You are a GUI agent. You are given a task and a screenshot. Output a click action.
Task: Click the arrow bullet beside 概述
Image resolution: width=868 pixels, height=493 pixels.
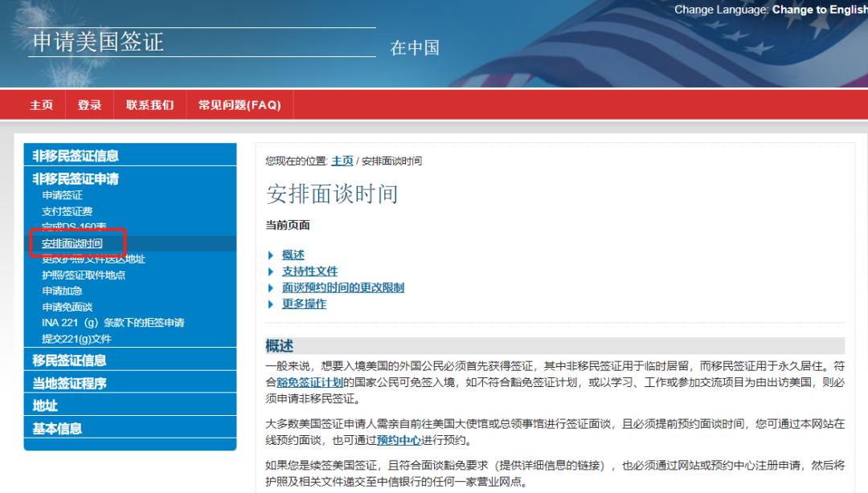[x=271, y=255]
